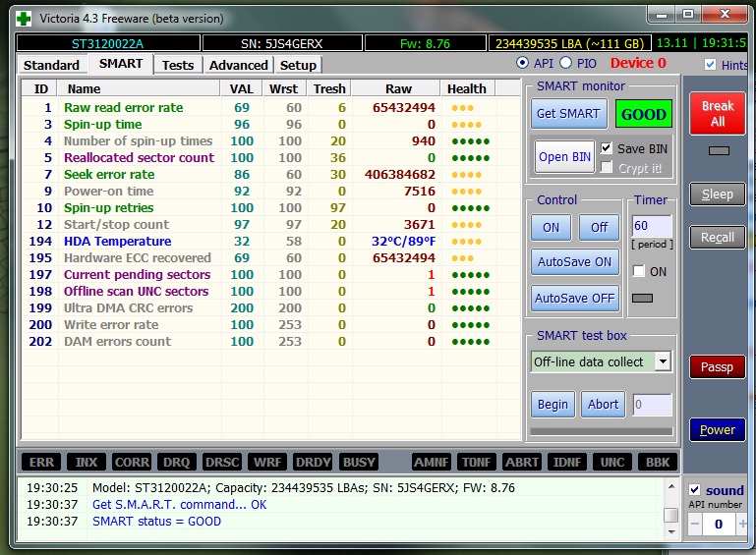Click the CORR status indicator
The image size is (756, 555).
click(132, 463)
